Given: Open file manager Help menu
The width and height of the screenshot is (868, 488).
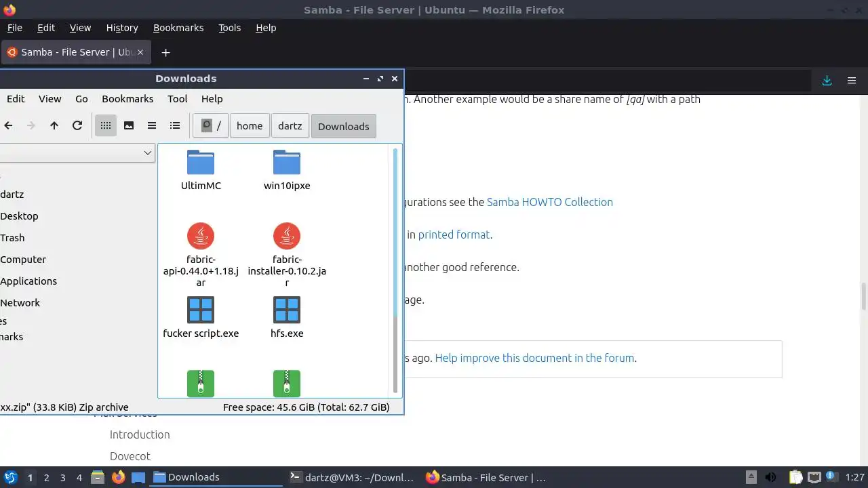Looking at the screenshot, I should [x=212, y=99].
